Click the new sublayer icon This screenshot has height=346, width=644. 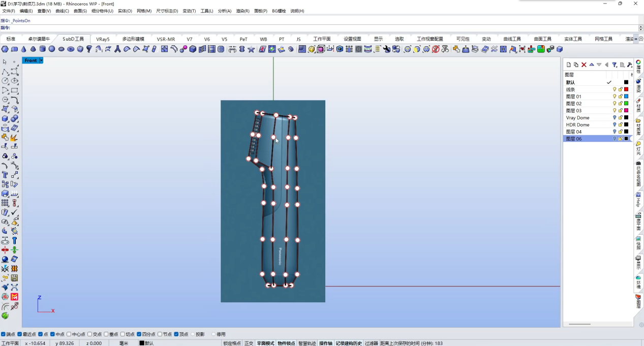(x=576, y=65)
